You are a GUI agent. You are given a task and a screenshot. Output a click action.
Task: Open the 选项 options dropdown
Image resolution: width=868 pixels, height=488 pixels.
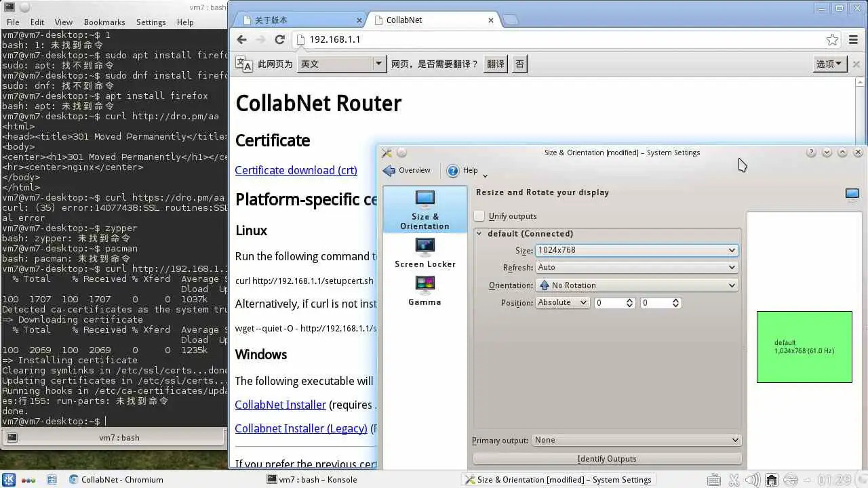pyautogui.click(x=829, y=64)
